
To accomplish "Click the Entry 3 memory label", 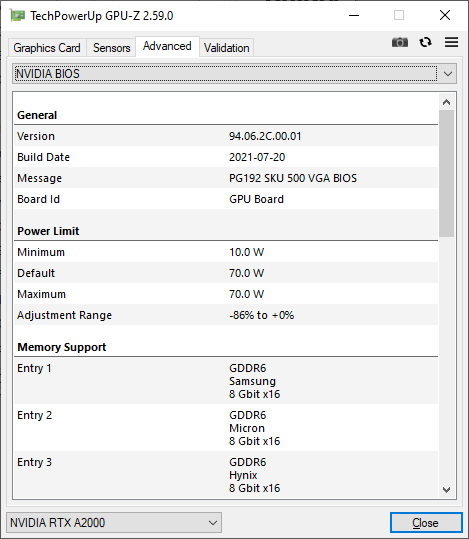I will (x=34, y=462).
